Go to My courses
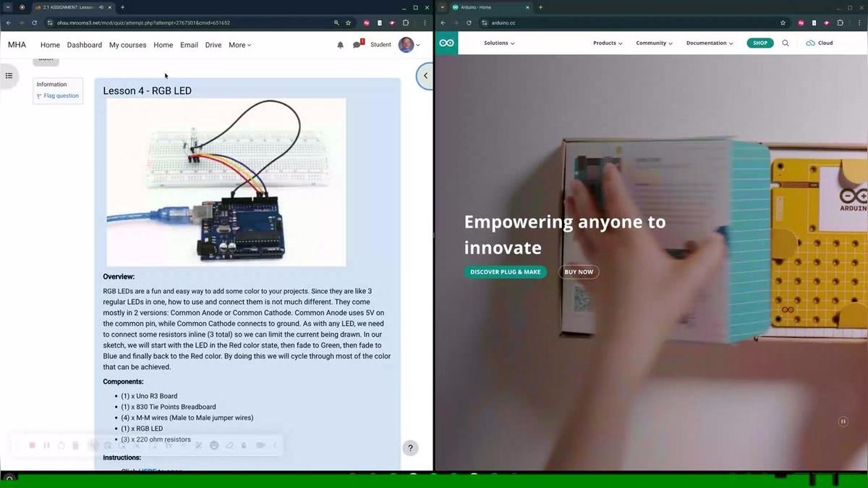Screen dimensions: 868x488 128,45
